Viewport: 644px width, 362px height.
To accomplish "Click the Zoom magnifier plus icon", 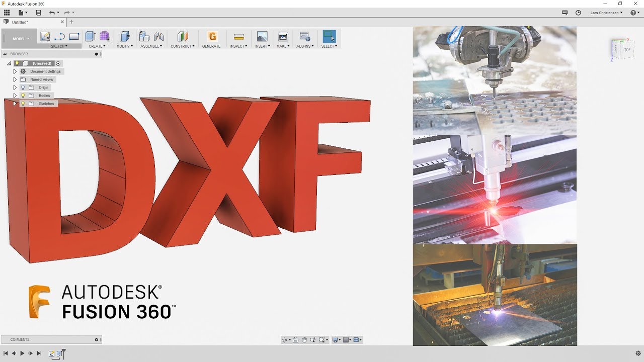I will 313,340.
